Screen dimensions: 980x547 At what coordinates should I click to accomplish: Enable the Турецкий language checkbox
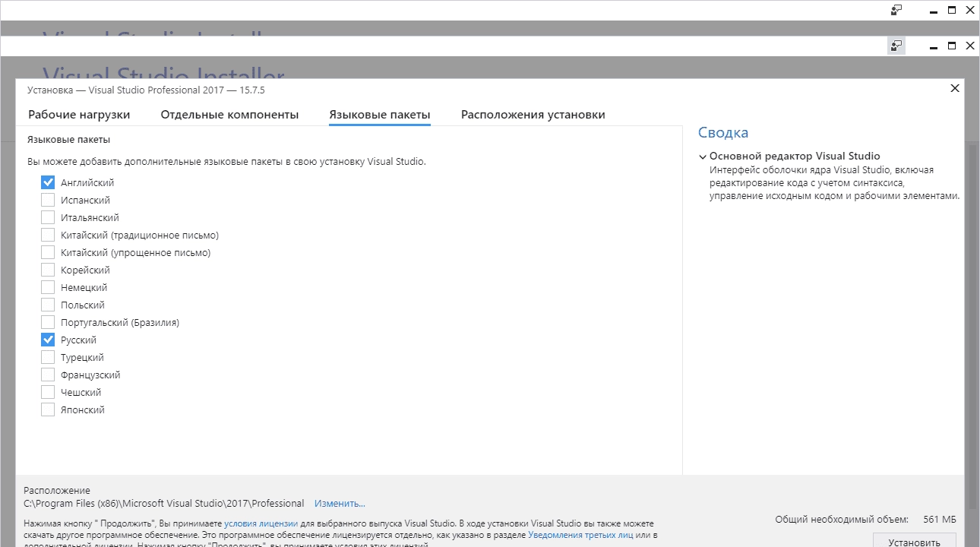click(x=48, y=357)
